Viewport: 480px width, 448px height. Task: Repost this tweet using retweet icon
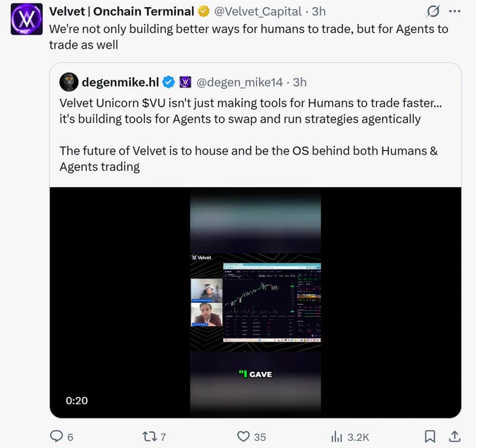pos(150,437)
